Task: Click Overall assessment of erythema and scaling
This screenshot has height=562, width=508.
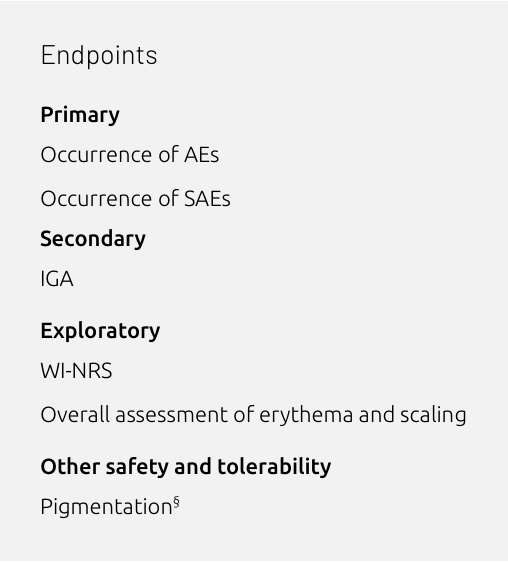Action: [x=253, y=415]
